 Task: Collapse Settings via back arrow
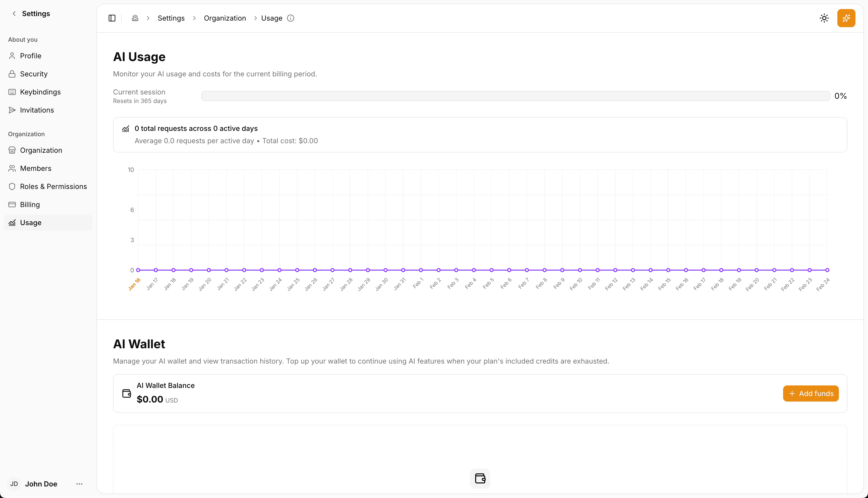click(14, 13)
